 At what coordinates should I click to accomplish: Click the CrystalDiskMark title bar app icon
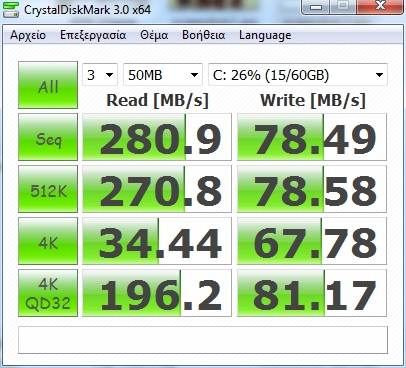pos(11,9)
